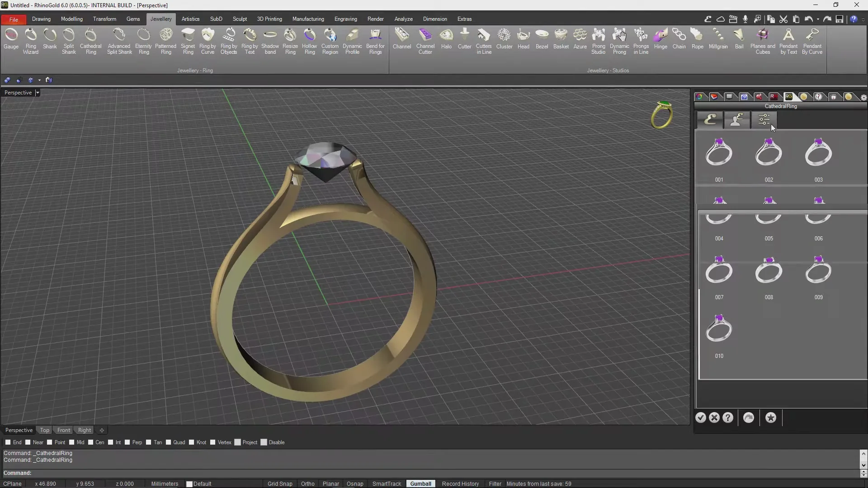The width and height of the screenshot is (868, 488).
Task: Toggle the Quad osnap checkbox
Action: [168, 442]
